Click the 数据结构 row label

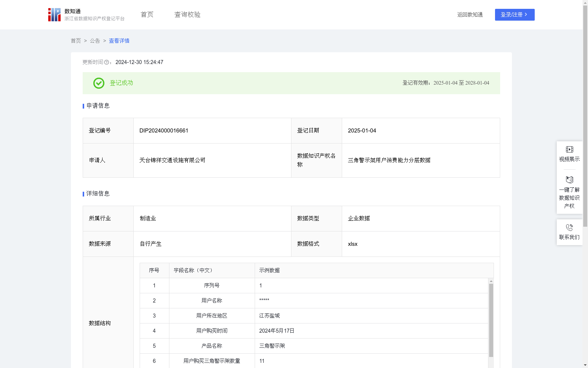click(x=100, y=323)
